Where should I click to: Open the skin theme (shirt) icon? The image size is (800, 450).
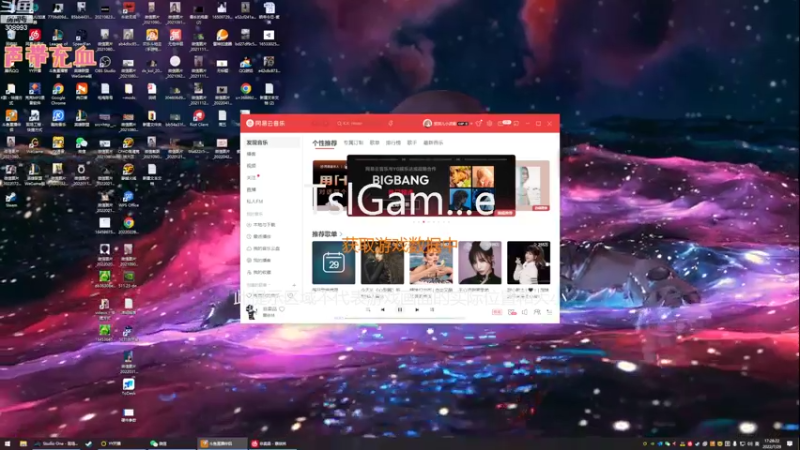click(479, 123)
